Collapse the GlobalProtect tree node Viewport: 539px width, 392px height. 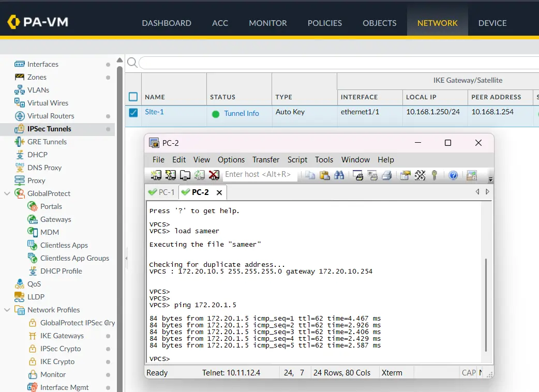point(7,193)
